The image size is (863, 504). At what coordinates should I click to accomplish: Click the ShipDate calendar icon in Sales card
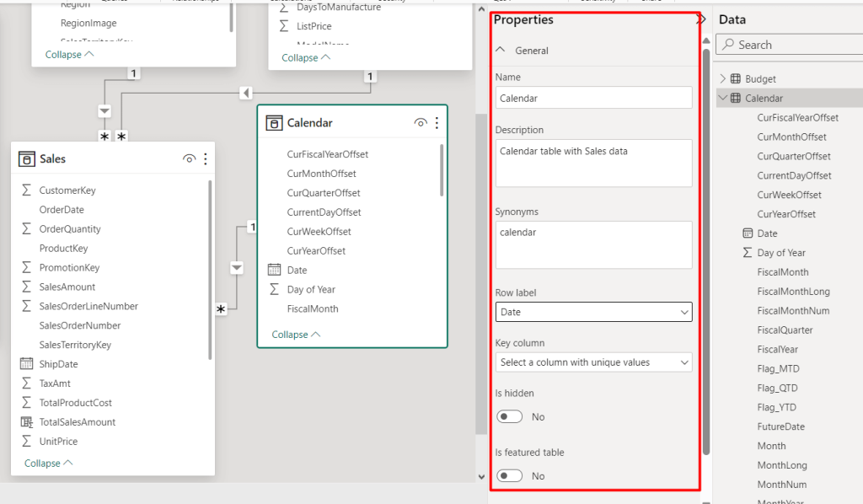point(26,364)
